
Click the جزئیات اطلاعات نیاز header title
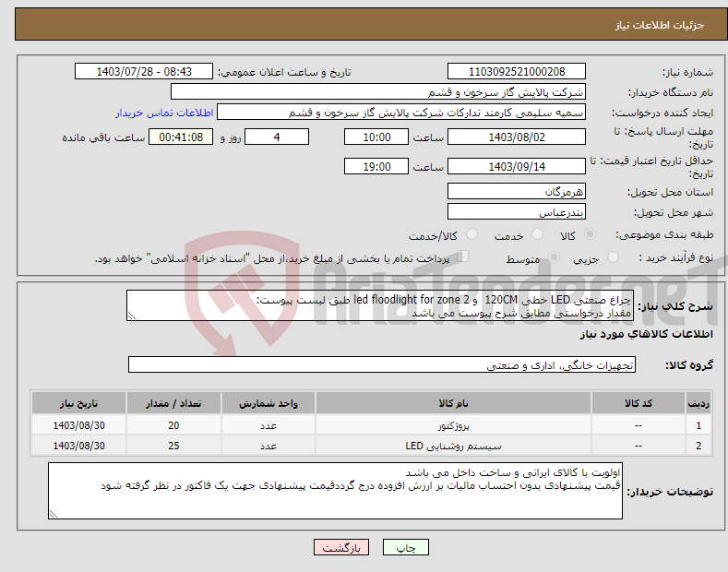(660, 25)
